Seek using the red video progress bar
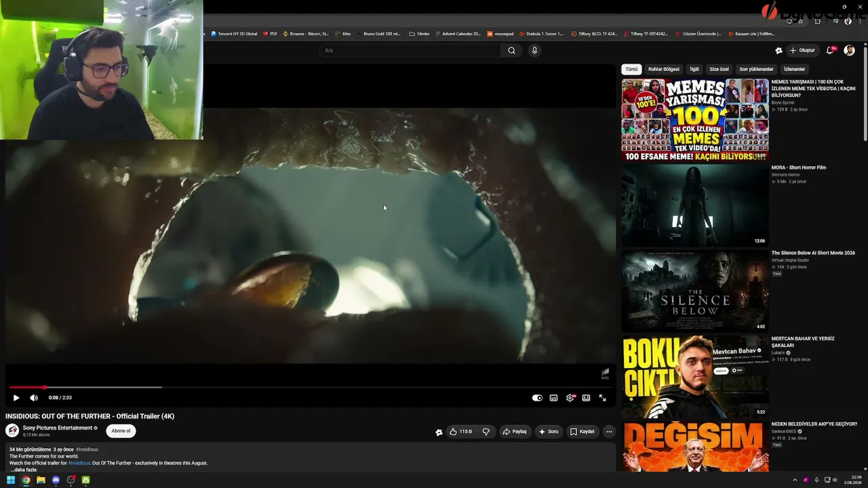868x488 pixels. (311, 388)
